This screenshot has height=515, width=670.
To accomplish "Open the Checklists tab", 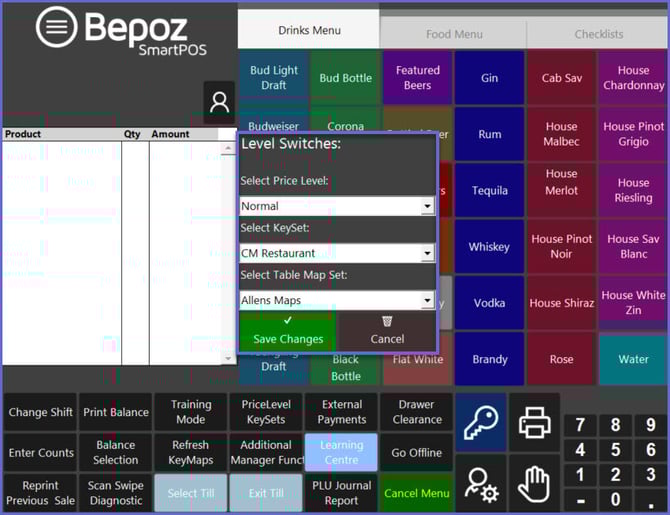I will pyautogui.click(x=598, y=34).
